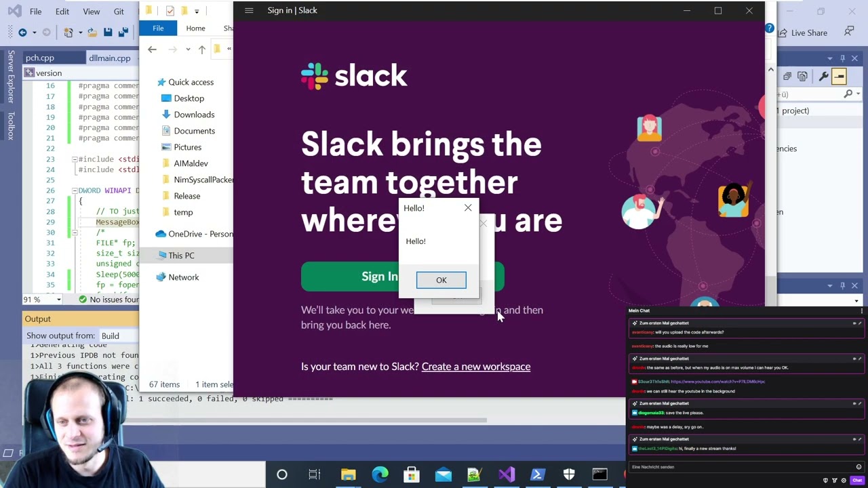868x488 pixels.
Task: Click the Open File icon in Visual Studio toolbar
Action: [92, 33]
